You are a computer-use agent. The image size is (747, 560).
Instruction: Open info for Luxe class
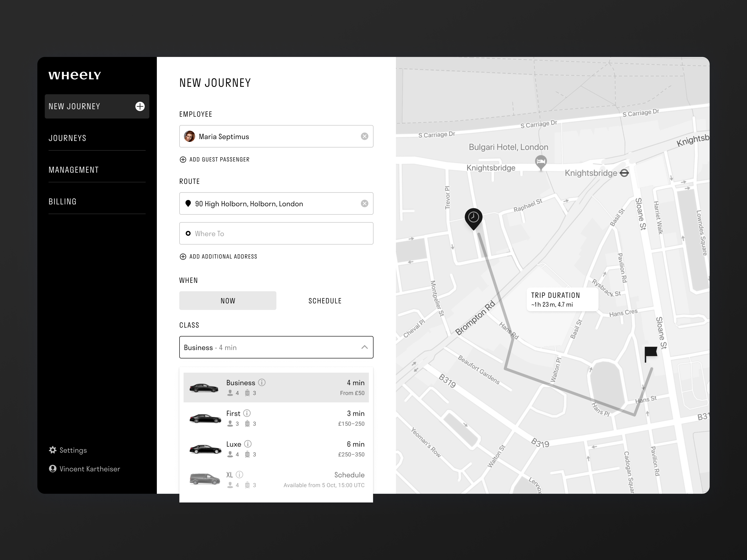coord(247,444)
